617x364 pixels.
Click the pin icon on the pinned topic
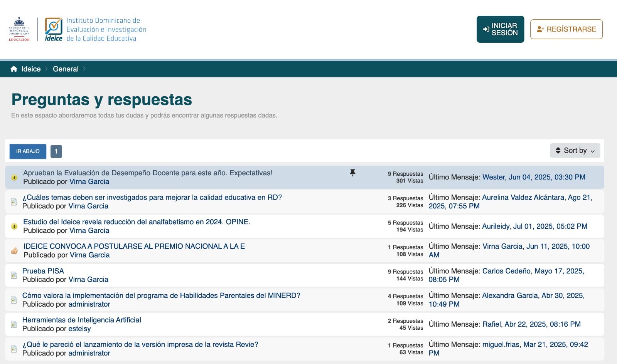(x=352, y=173)
